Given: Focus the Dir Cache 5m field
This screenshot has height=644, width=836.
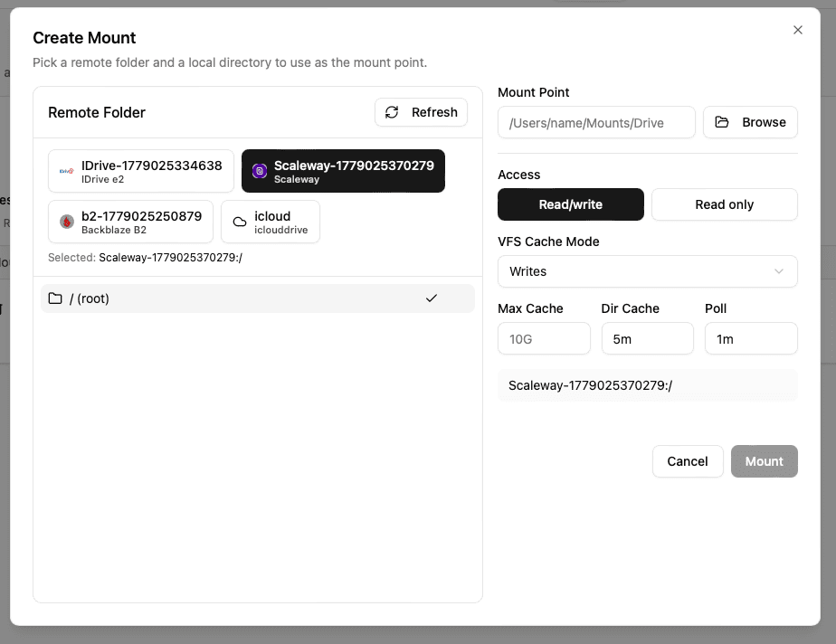Looking at the screenshot, I should click(647, 338).
